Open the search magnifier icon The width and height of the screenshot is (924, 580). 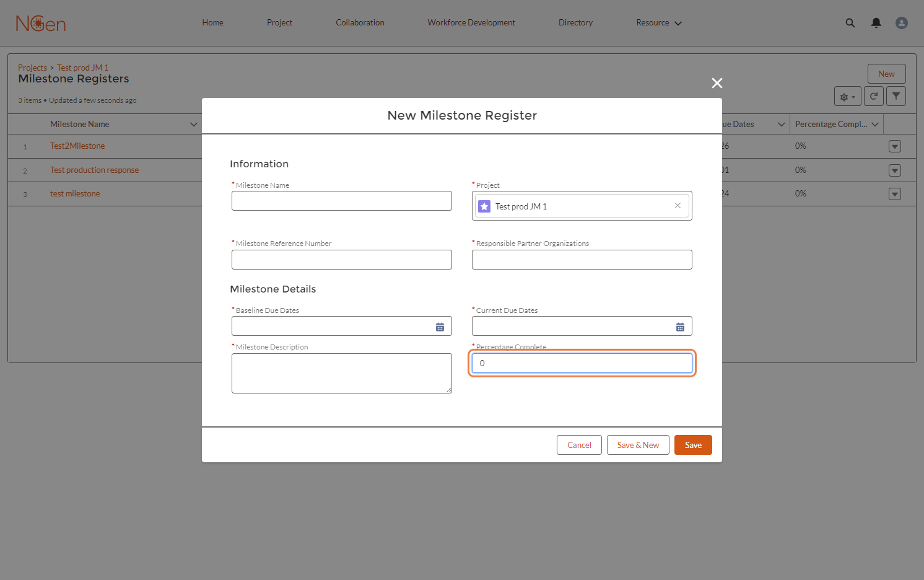(x=850, y=23)
